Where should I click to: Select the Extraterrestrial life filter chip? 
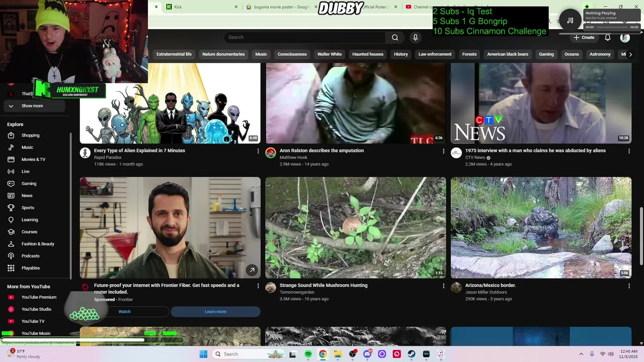(174, 54)
